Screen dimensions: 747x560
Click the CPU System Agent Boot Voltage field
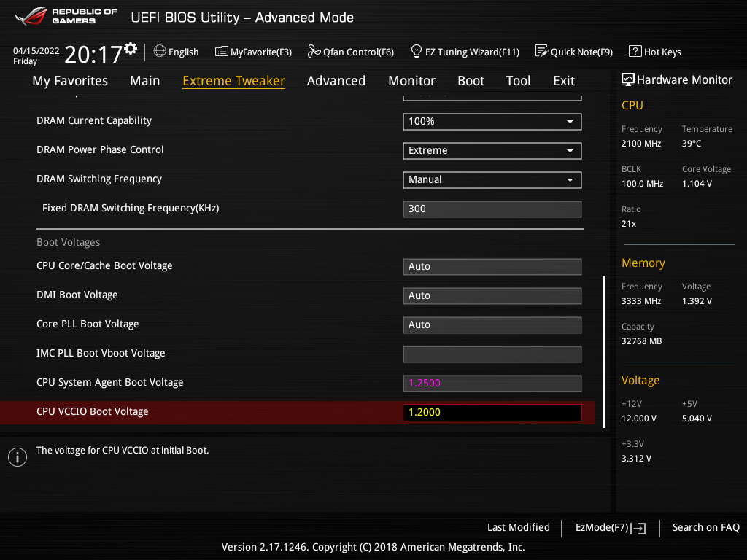[x=492, y=383]
